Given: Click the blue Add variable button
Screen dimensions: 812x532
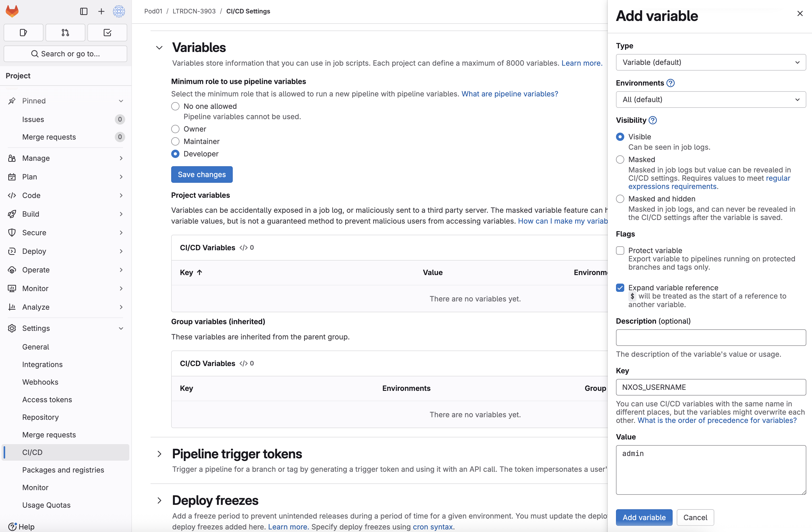Looking at the screenshot, I should pos(644,517).
